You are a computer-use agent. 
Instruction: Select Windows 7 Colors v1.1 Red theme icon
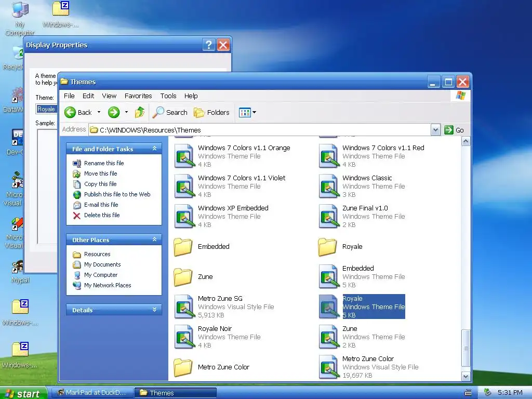pyautogui.click(x=329, y=156)
